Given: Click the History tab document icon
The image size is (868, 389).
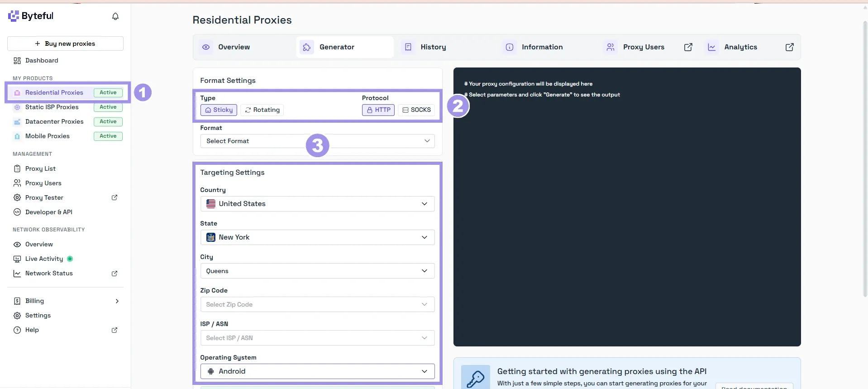Looking at the screenshot, I should [408, 47].
